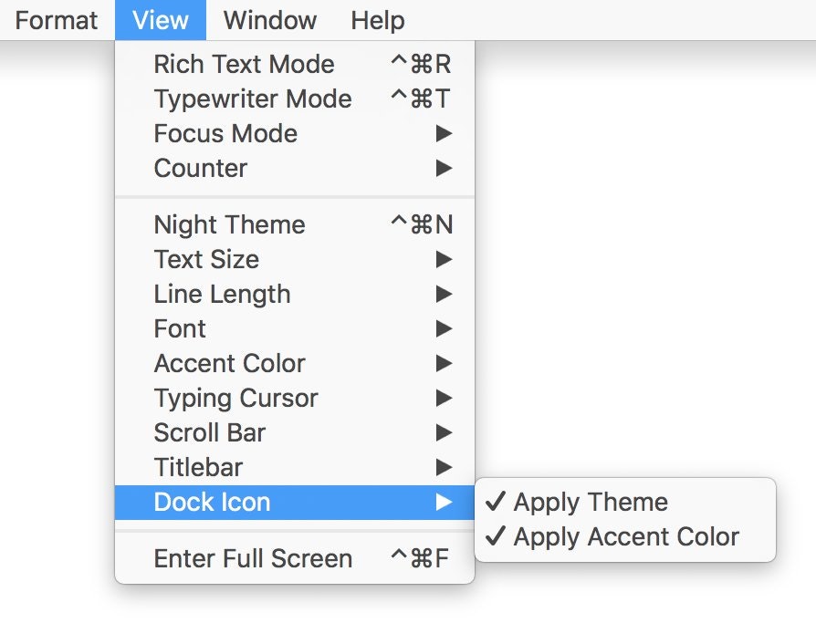Expand the Focus Mode submenu
The height and width of the screenshot is (644, 816).
295,134
